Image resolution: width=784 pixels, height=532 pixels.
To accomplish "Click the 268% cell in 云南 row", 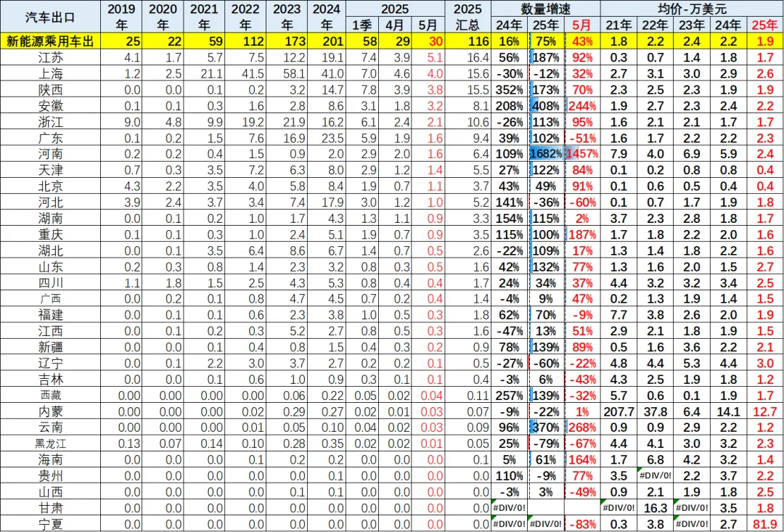I will coord(582,427).
